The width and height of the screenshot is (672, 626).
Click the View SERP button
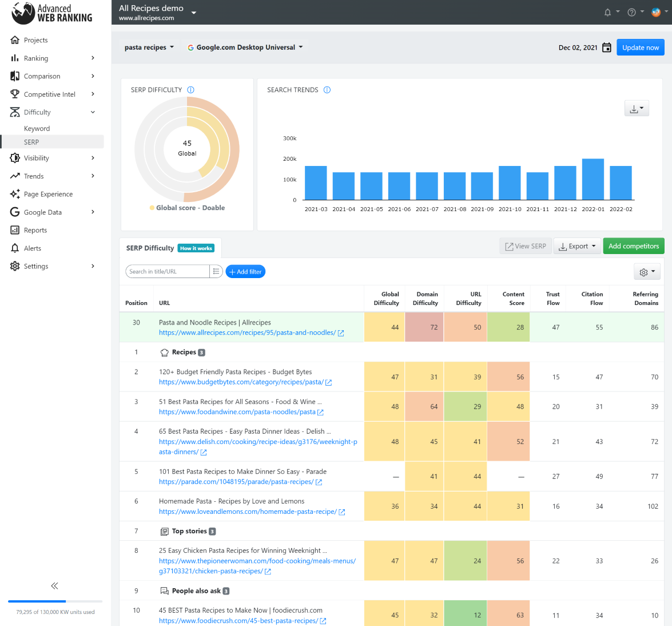(526, 246)
